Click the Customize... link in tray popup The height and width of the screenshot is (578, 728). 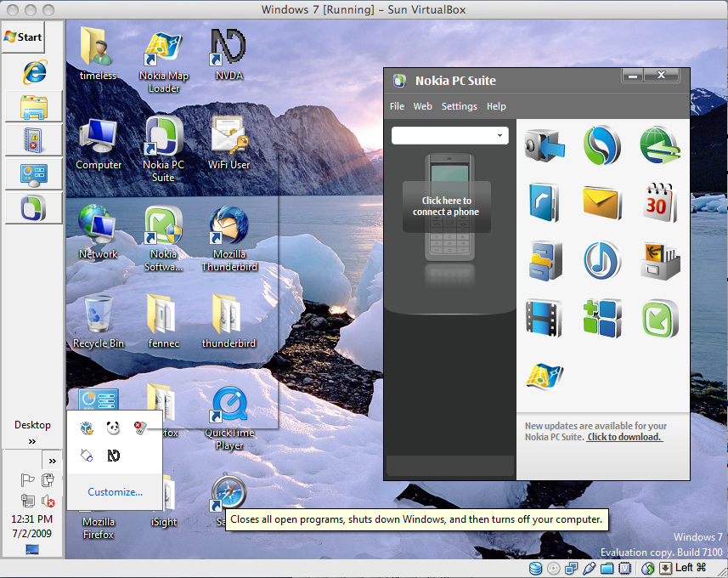(115, 492)
